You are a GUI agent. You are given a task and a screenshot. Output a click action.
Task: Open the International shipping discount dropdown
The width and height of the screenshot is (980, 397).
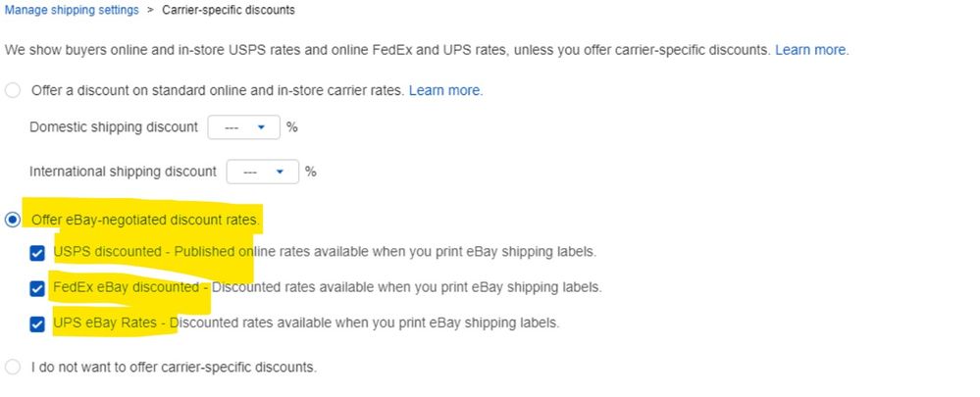pos(263,172)
